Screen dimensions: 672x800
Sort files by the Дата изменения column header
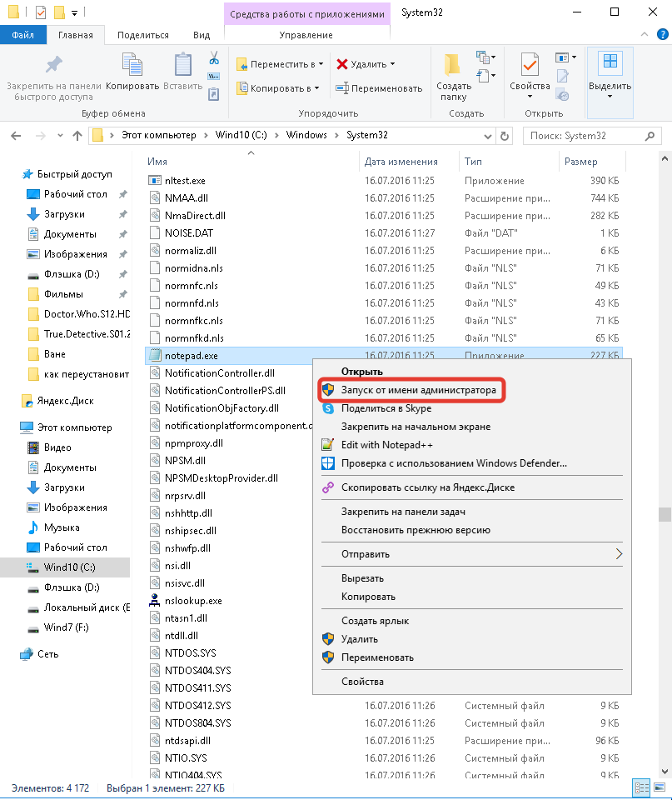pos(401,162)
